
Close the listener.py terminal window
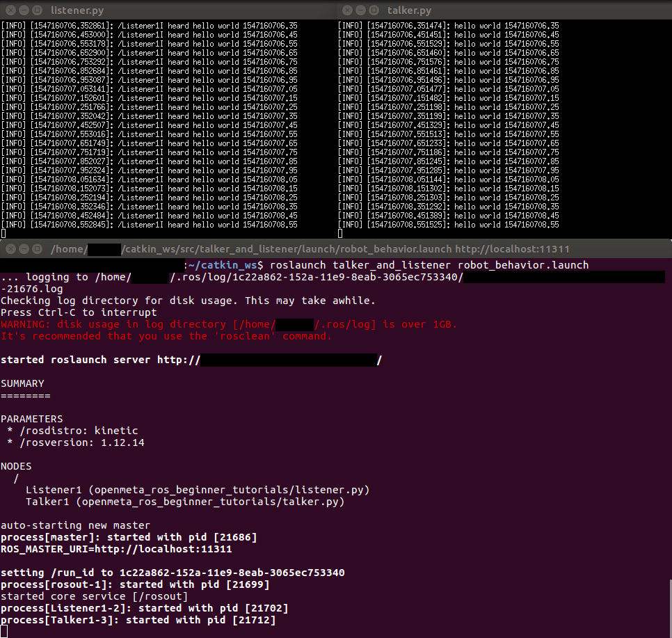point(10,10)
